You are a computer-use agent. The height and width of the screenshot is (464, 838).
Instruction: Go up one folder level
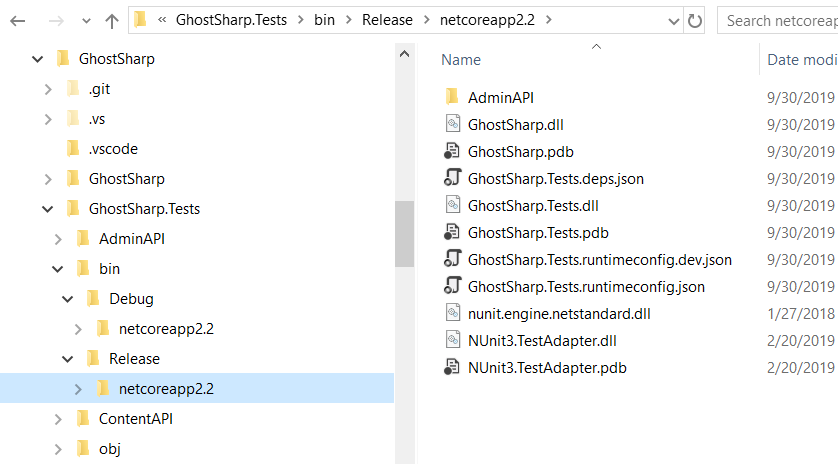point(112,21)
